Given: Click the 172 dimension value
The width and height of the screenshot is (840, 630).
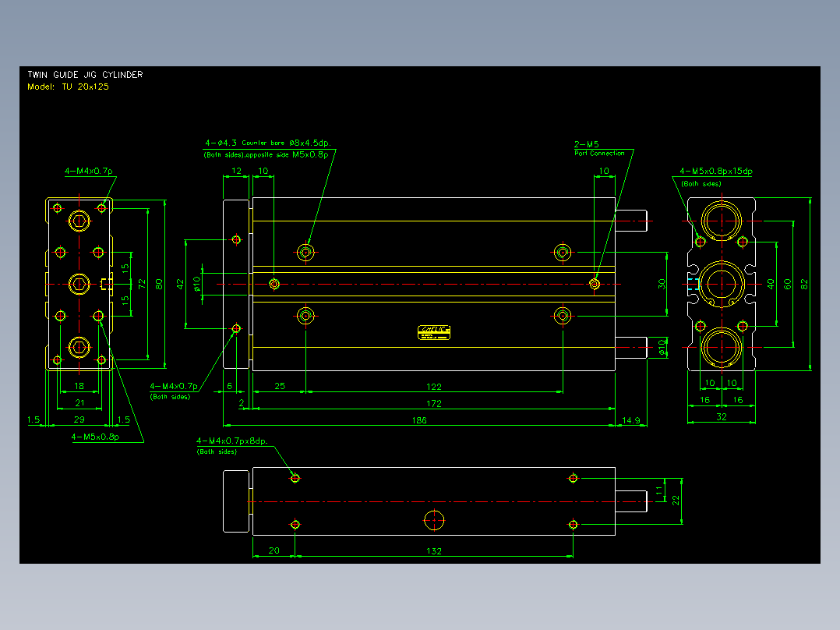Looking at the screenshot, I should 434,404.
